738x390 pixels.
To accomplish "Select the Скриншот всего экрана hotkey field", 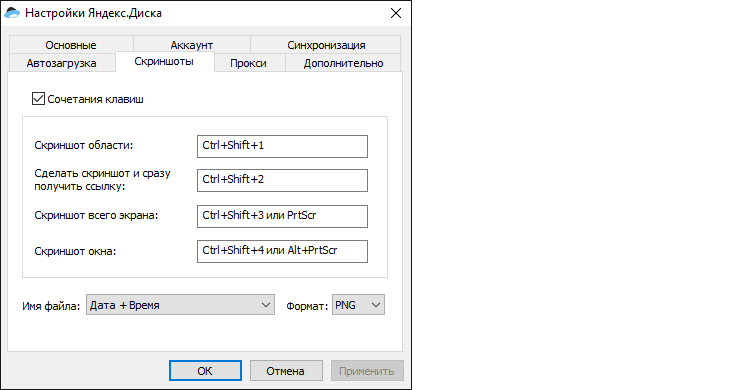I will click(x=282, y=216).
